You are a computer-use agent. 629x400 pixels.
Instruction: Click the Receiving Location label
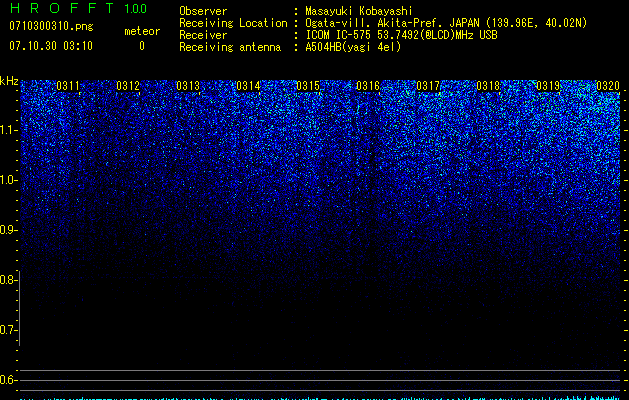233,24
